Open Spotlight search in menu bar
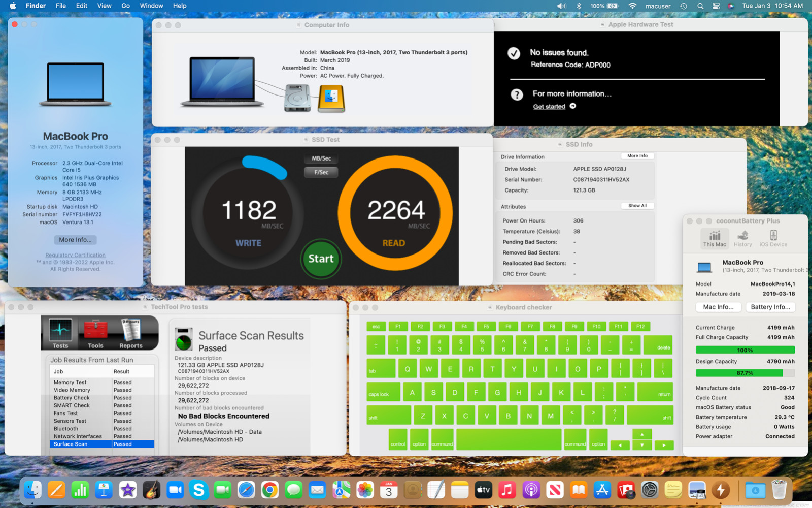The image size is (812, 508). 700,6
